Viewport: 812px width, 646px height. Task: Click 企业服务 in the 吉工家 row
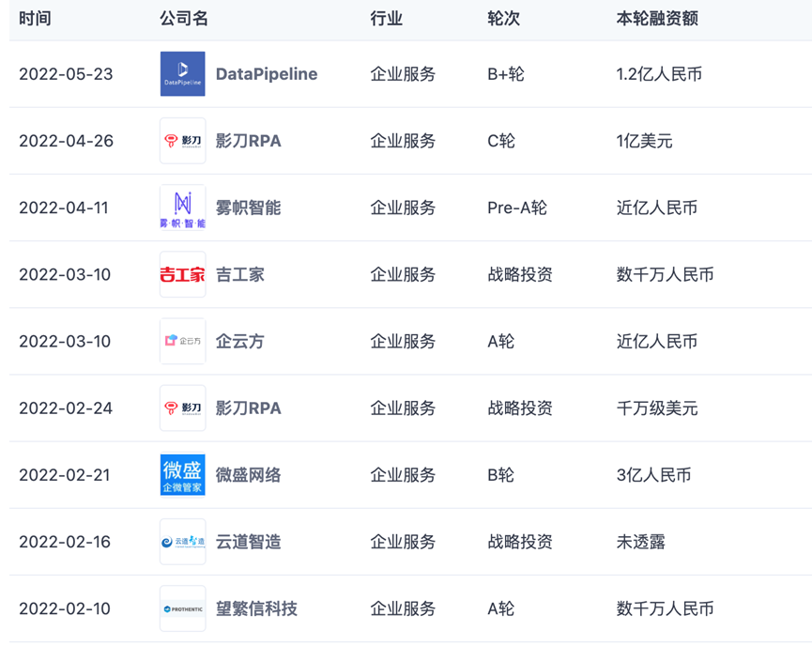403,274
